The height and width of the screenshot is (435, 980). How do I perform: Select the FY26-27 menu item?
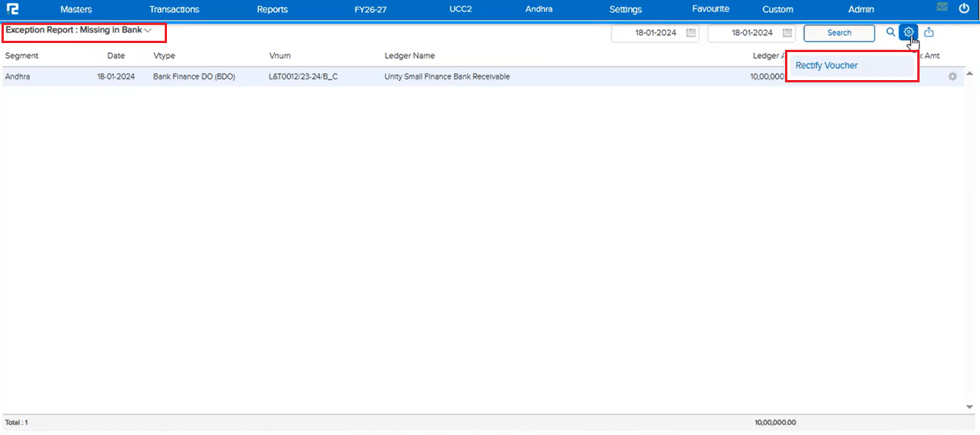point(370,10)
